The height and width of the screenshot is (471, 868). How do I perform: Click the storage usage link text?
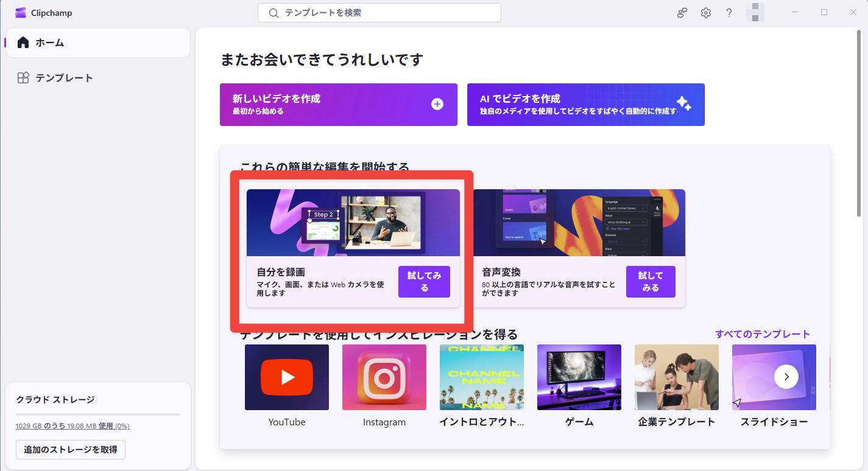point(72,426)
